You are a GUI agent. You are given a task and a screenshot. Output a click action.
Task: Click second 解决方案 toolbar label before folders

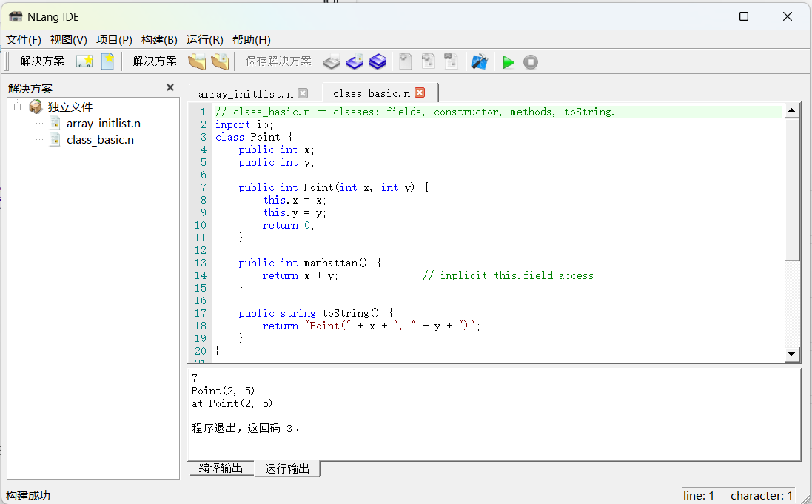pos(154,61)
